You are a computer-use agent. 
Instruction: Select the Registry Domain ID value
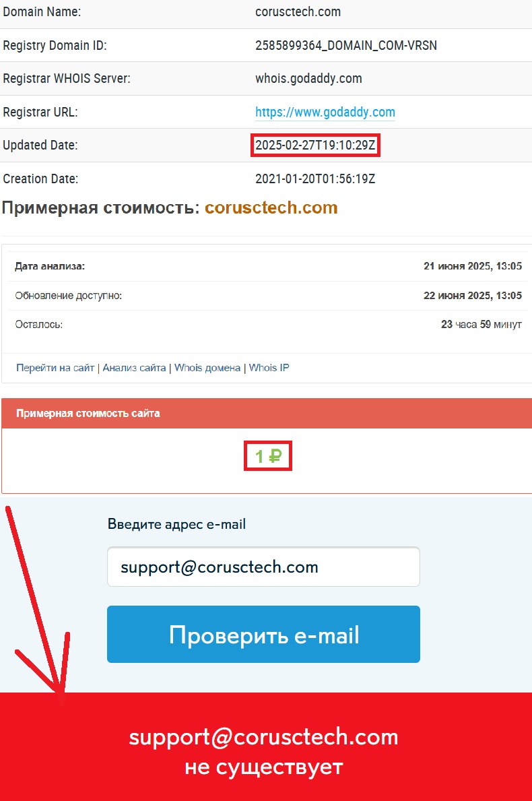tap(346, 45)
